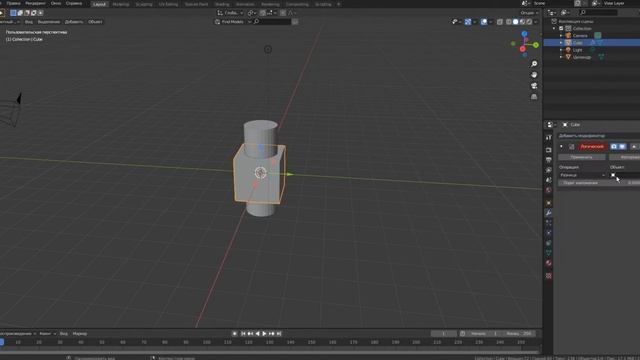The height and width of the screenshot is (360, 640).
Task: Select the Цилиндр object in outliner
Action: tap(582, 57)
